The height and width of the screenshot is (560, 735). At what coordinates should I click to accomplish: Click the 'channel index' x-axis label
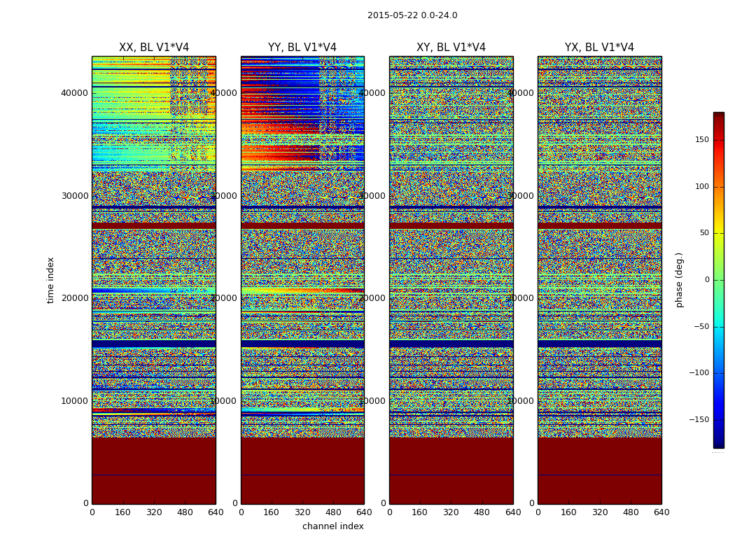tap(333, 526)
